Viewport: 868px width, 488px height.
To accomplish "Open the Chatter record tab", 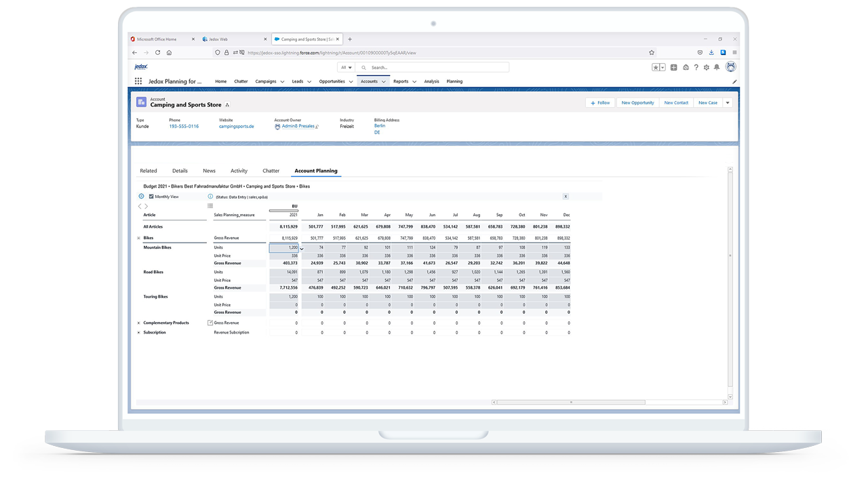I will click(x=271, y=171).
